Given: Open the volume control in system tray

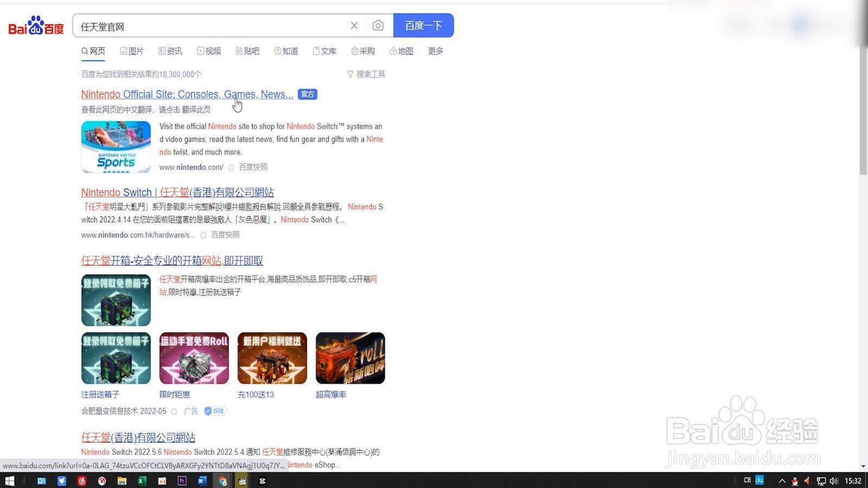Looking at the screenshot, I should tap(833, 480).
